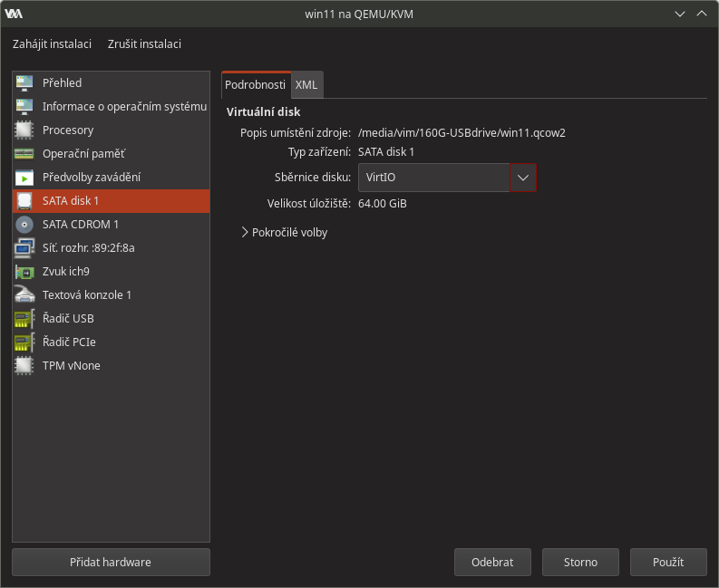The height and width of the screenshot is (588, 719).
Task: Click the 64.00 GiB storage size value
Action: (383, 204)
